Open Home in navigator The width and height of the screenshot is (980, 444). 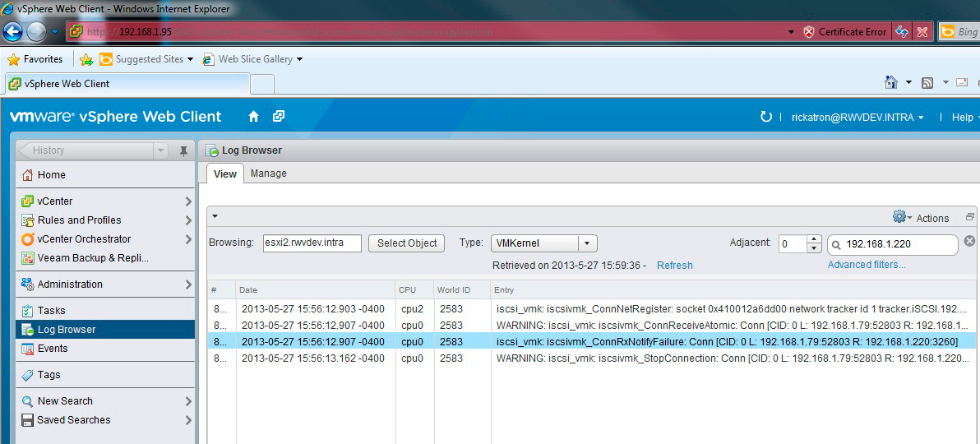105,175
